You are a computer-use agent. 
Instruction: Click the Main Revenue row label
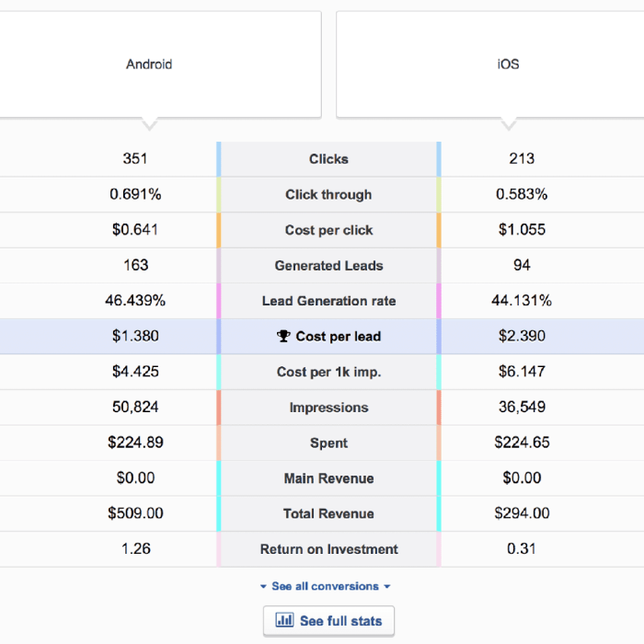[328, 478]
